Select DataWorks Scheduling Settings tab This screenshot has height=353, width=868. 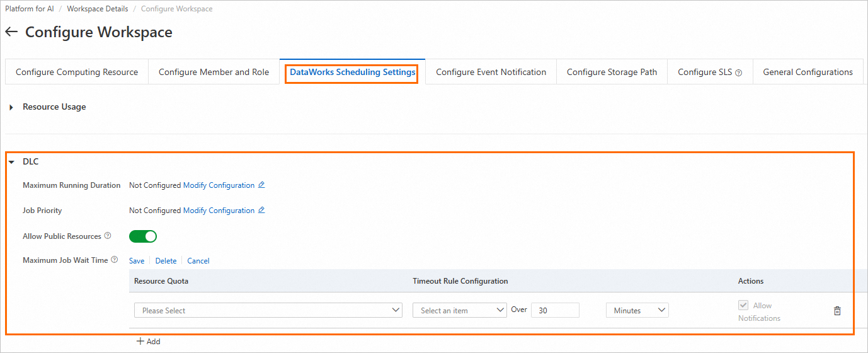(x=353, y=72)
